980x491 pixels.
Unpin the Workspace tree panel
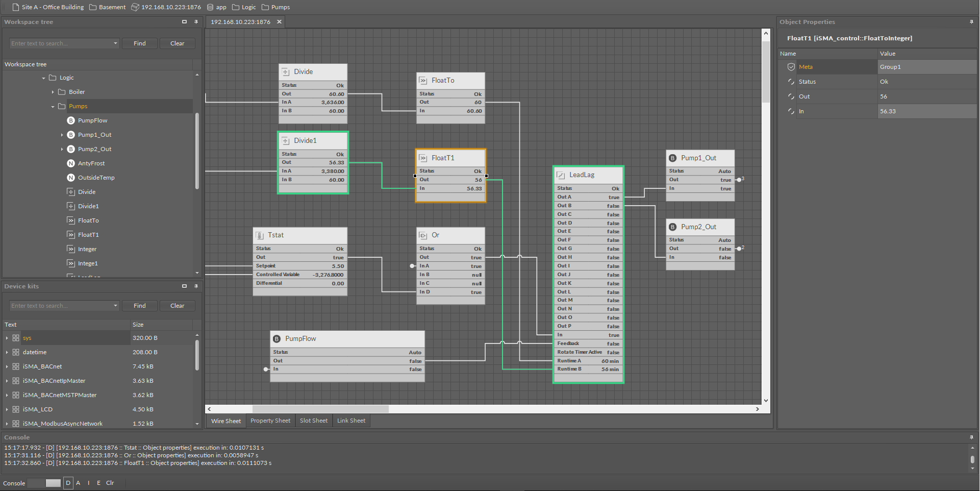[196, 22]
